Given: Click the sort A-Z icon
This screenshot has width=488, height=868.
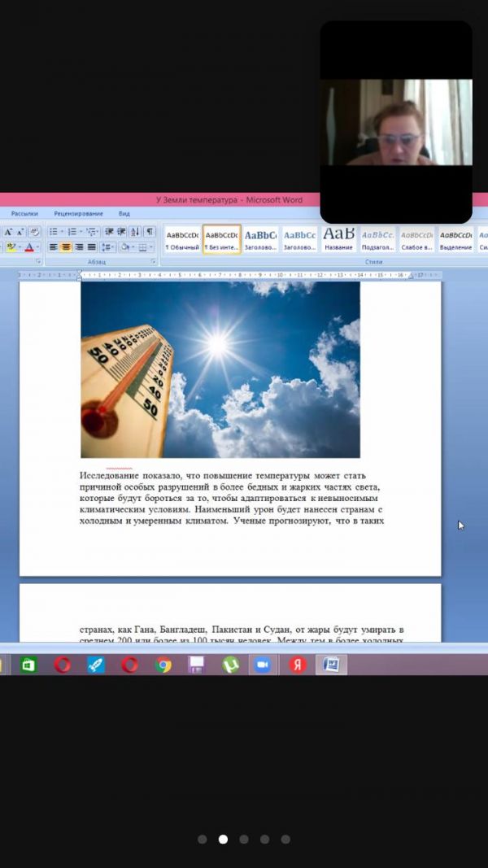Looking at the screenshot, I should (135, 232).
